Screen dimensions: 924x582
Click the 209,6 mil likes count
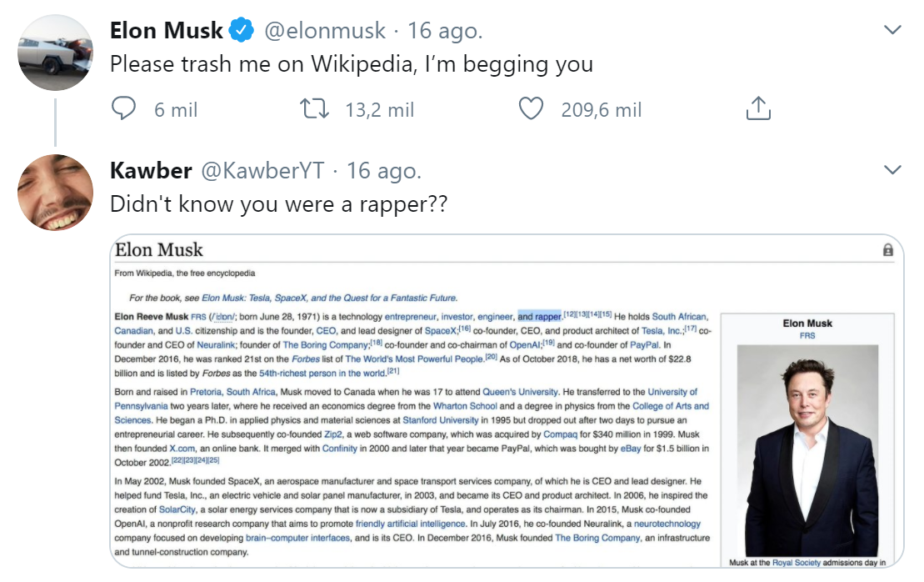(x=602, y=109)
